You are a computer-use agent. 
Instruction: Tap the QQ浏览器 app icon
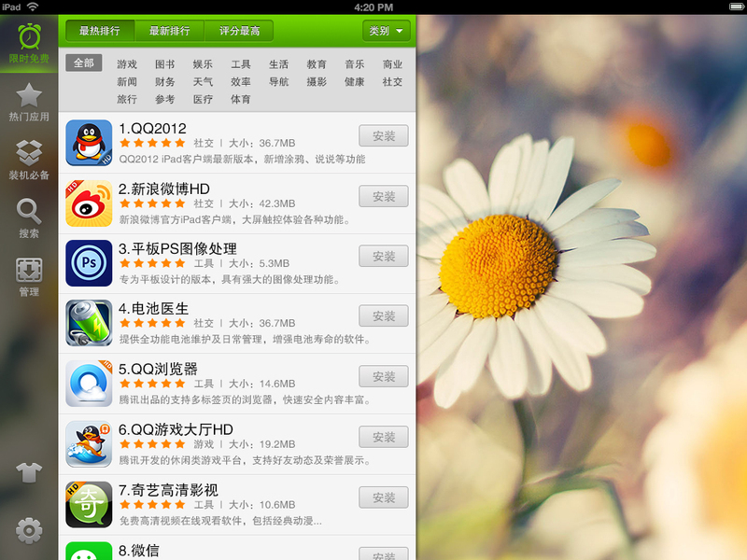click(x=89, y=384)
